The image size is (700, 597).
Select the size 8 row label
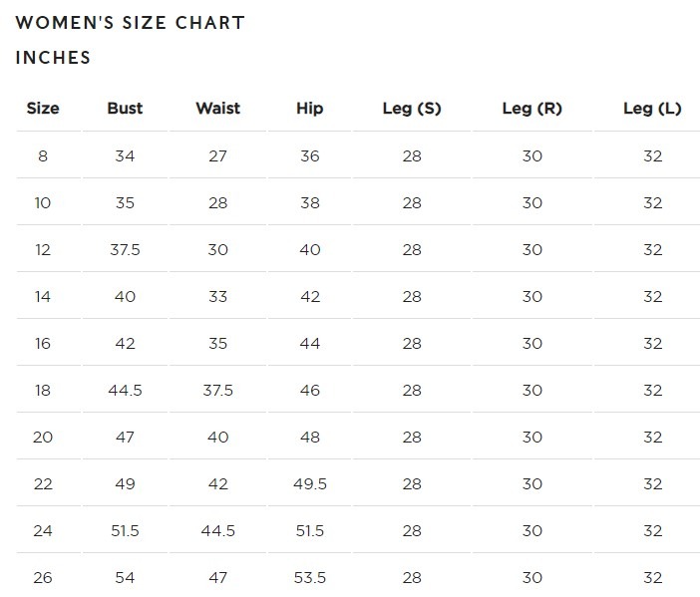pyautogui.click(x=43, y=156)
